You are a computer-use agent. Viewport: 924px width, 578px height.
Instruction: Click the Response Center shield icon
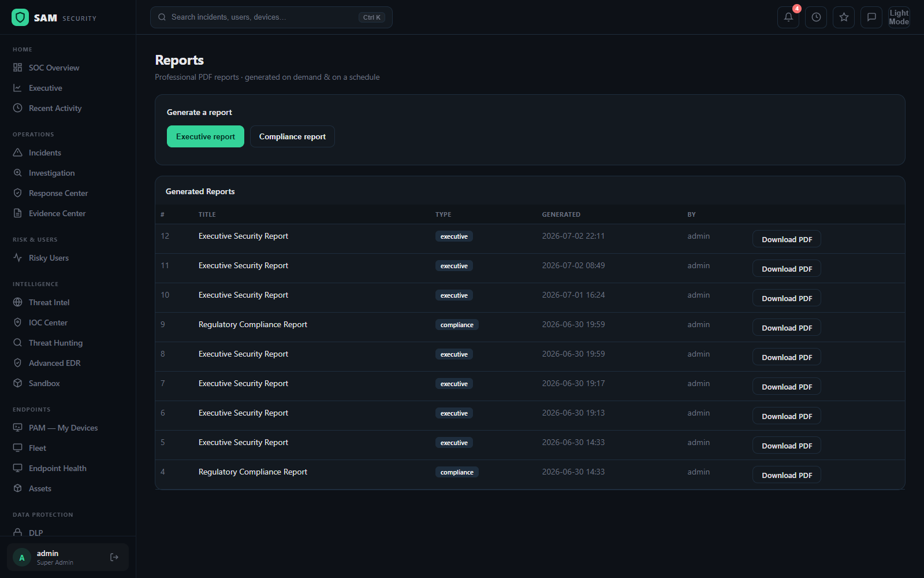pos(18,193)
